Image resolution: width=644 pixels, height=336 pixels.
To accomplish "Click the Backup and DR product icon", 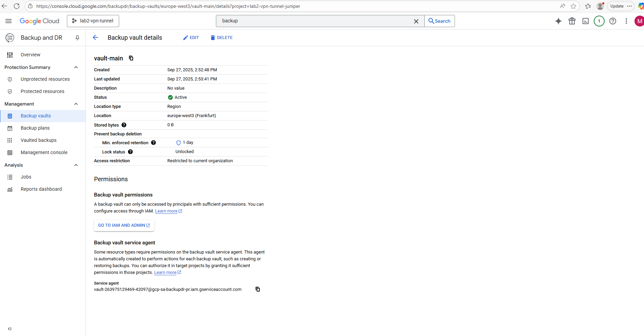I will tap(10, 38).
